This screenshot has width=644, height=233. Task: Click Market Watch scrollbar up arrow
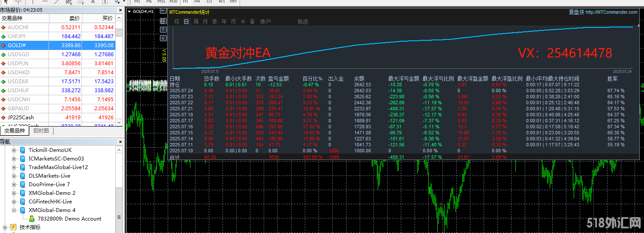119,18
